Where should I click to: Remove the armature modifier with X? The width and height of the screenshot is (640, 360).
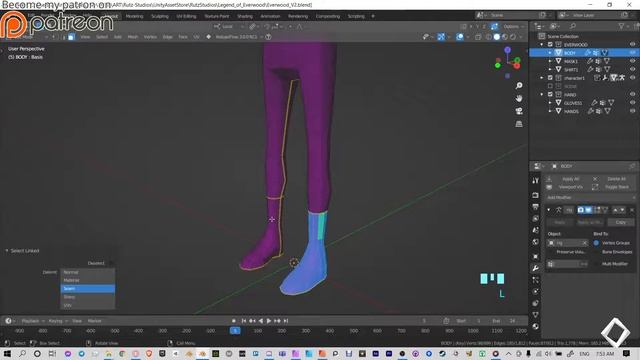pyautogui.click(x=632, y=210)
